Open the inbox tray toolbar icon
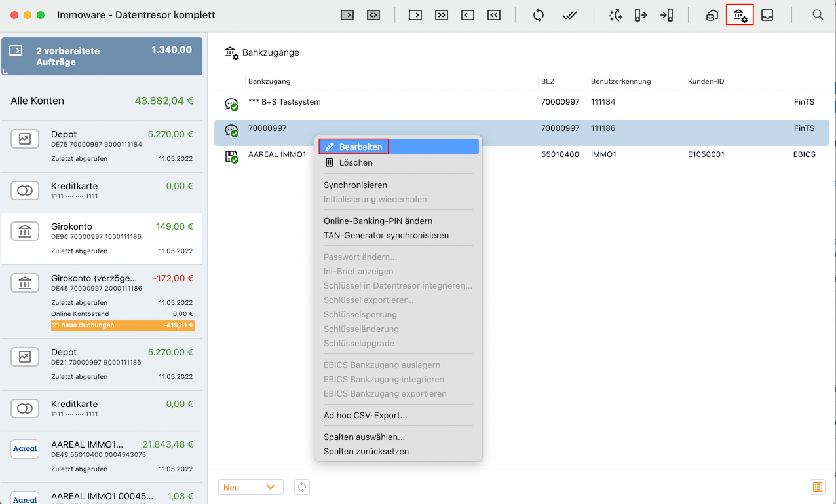The height and width of the screenshot is (504, 836). [x=767, y=15]
